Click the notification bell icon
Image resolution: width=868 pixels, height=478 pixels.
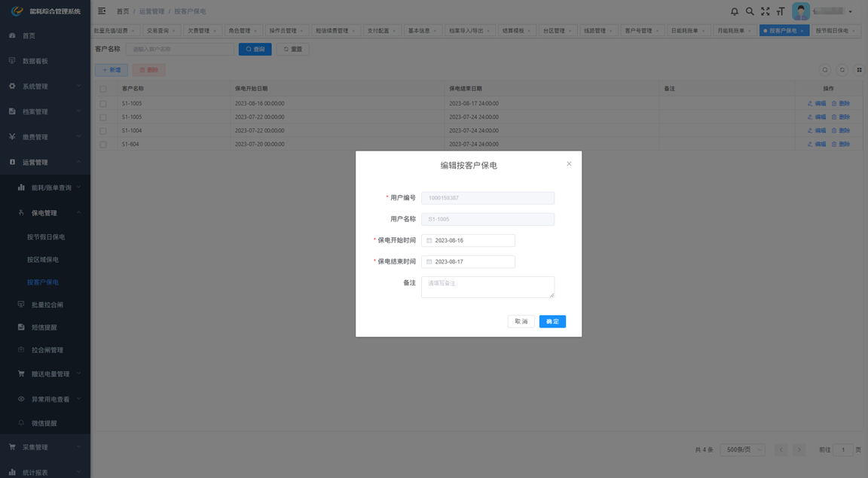tap(735, 11)
